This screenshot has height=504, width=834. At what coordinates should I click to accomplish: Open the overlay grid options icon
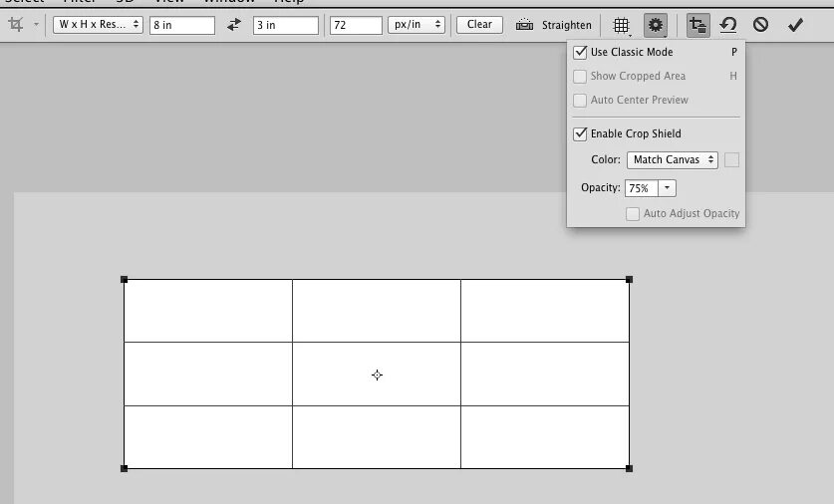pos(621,25)
